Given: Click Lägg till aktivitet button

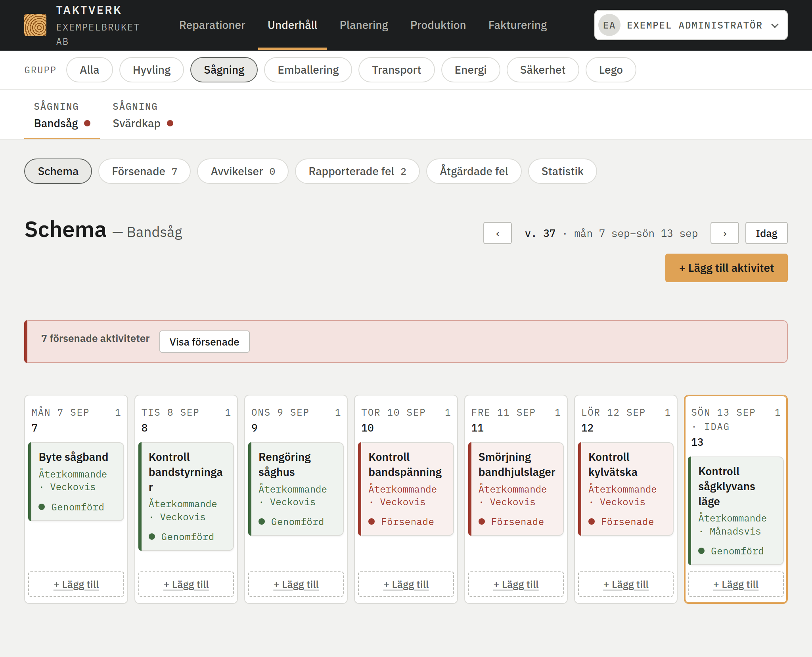Looking at the screenshot, I should tap(726, 268).
